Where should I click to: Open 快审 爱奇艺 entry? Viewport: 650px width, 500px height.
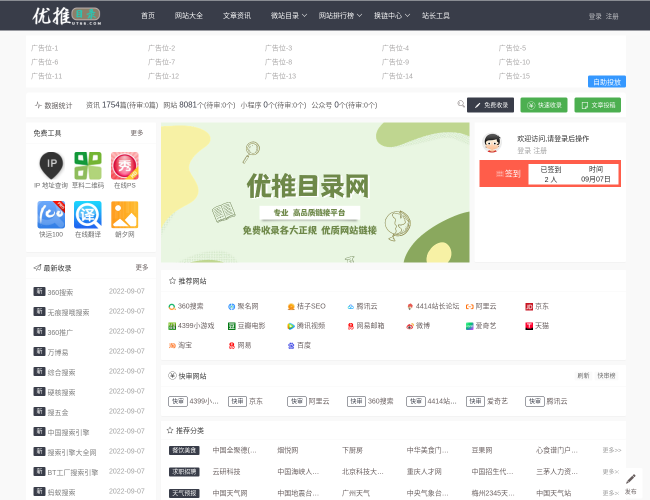point(487,401)
